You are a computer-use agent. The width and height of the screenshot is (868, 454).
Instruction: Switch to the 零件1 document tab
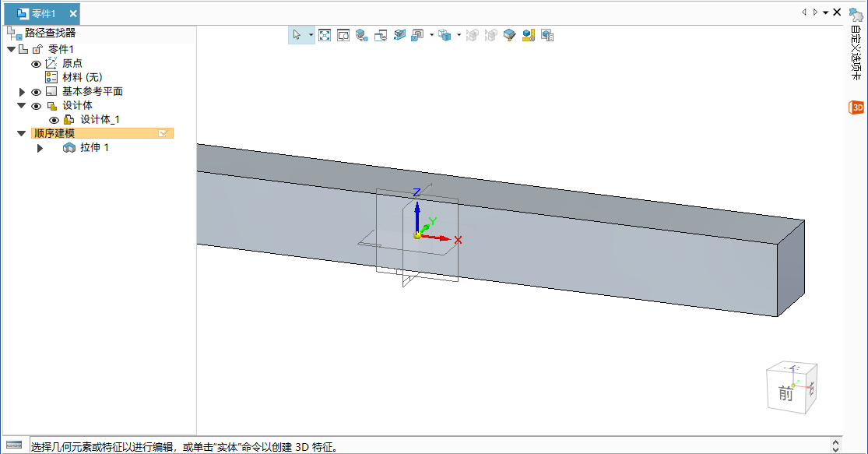(43, 13)
